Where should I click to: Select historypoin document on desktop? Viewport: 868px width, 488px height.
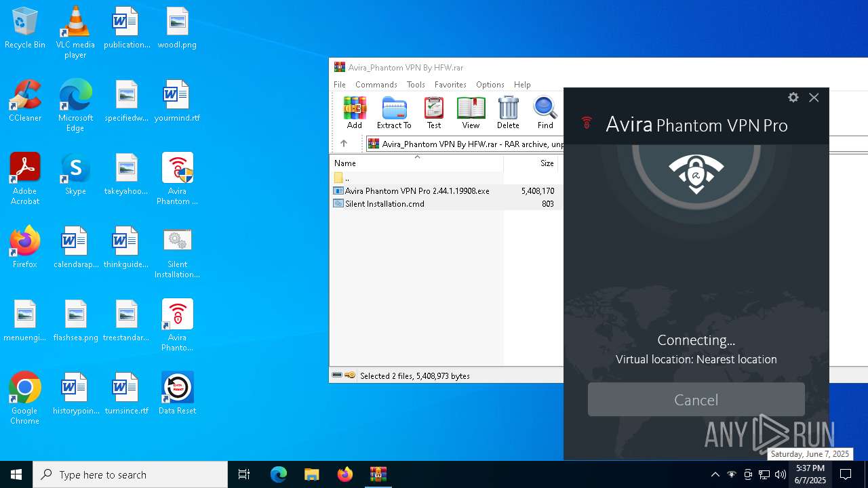click(75, 394)
